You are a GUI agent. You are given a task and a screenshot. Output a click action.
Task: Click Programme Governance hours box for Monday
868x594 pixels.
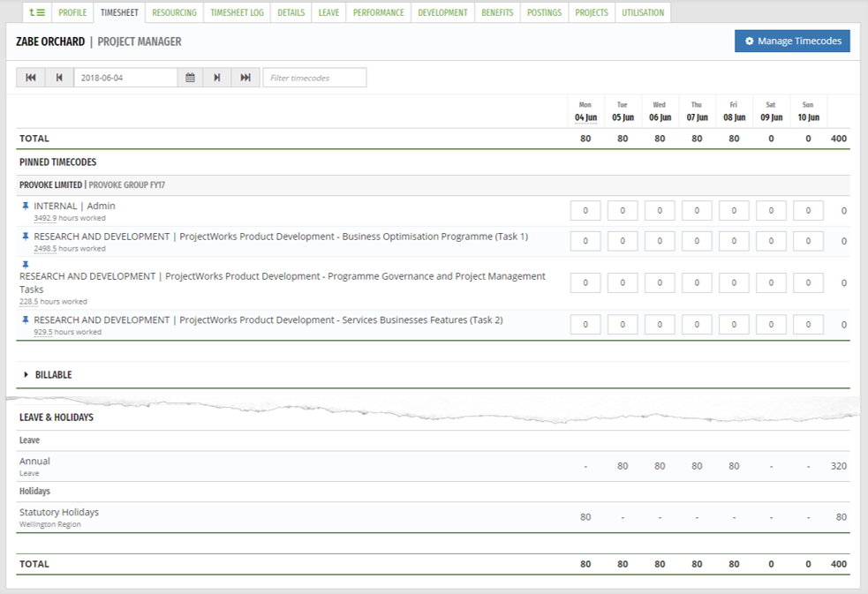(585, 283)
